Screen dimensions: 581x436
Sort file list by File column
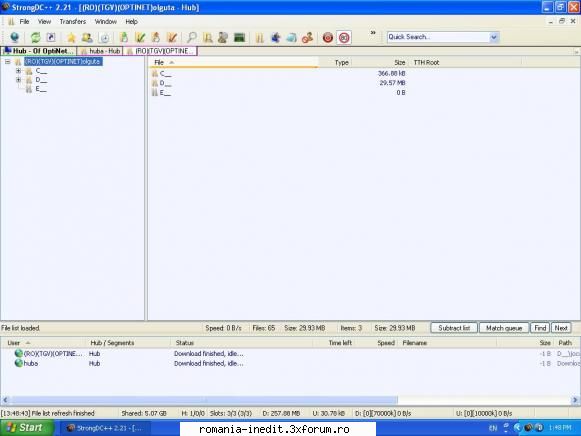pos(233,63)
